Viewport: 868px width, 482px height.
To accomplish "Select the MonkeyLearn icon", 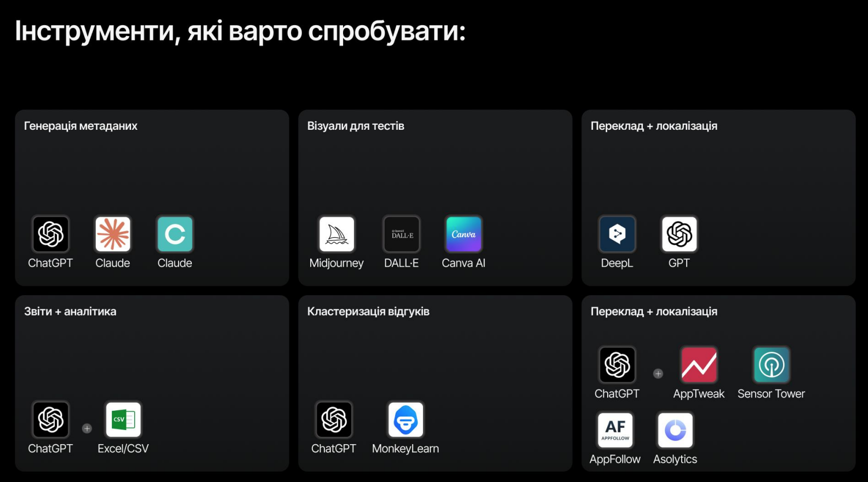I will pos(406,420).
